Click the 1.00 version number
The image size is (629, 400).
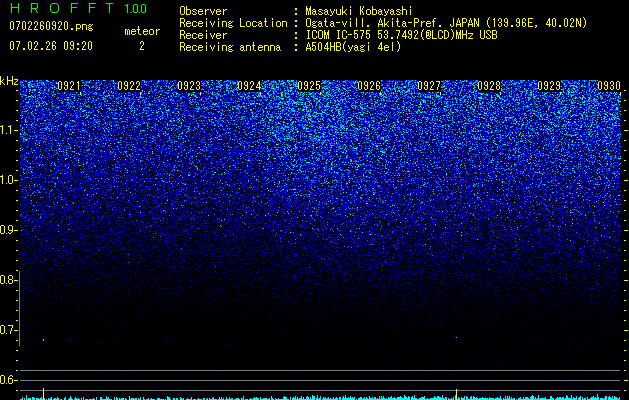pos(135,8)
